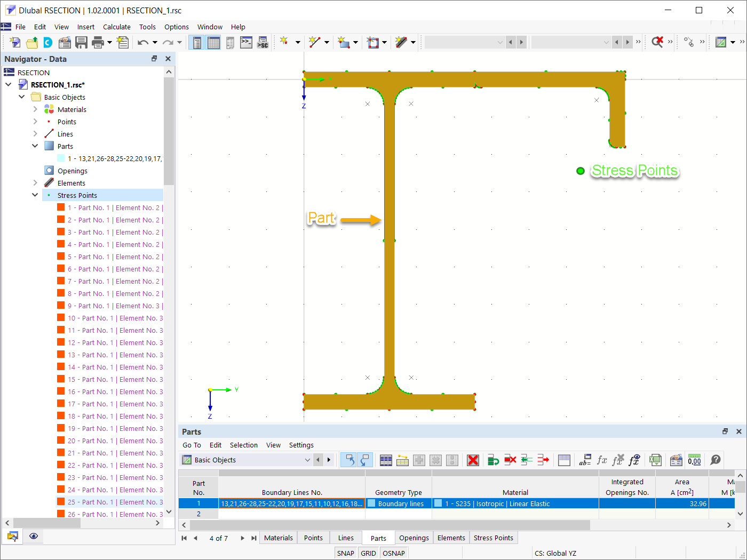
Task: Expand the Lines tree node
Action: tap(35, 134)
